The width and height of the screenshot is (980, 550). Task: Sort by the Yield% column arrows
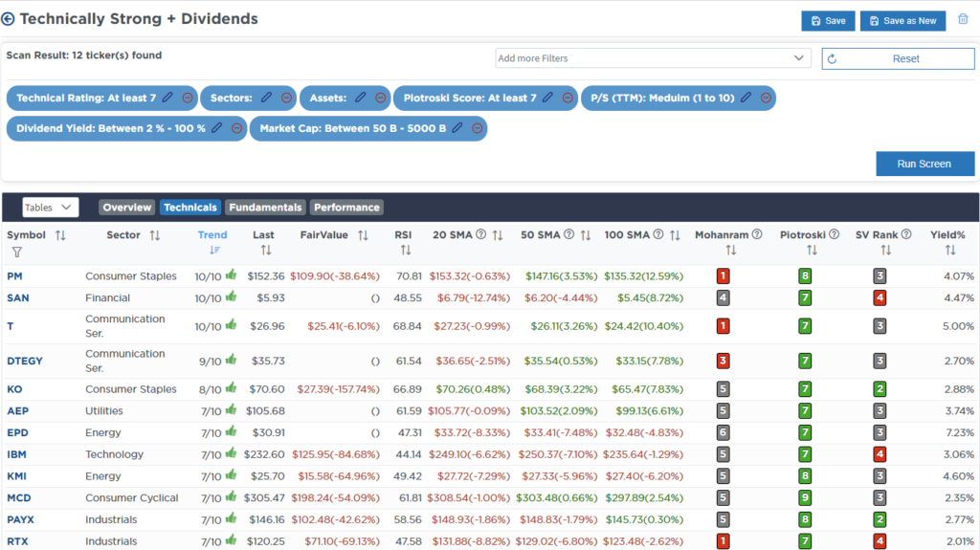[950, 250]
